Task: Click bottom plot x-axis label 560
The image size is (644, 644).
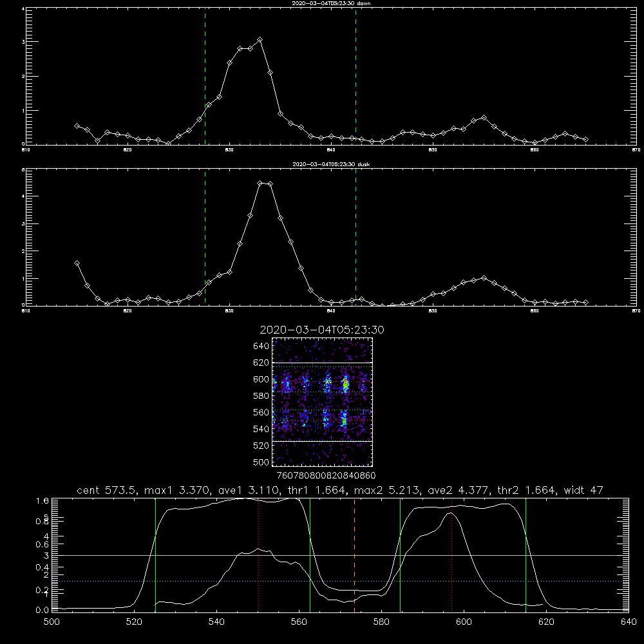Action: [299, 622]
